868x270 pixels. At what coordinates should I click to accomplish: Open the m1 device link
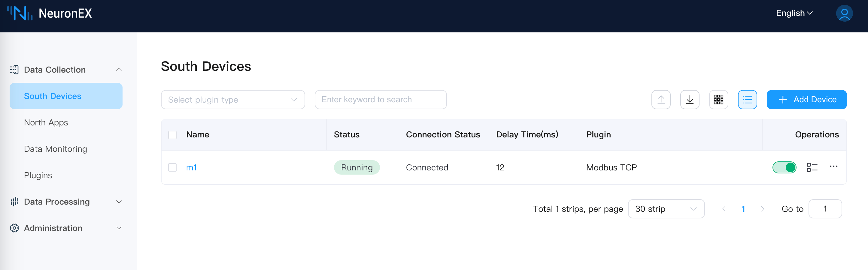point(191,168)
